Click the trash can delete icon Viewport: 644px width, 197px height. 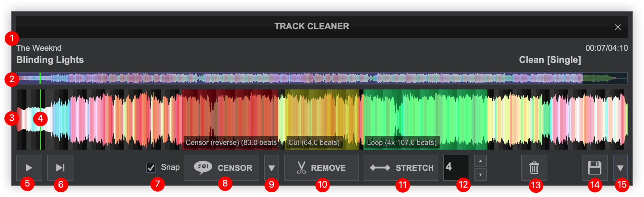point(534,167)
